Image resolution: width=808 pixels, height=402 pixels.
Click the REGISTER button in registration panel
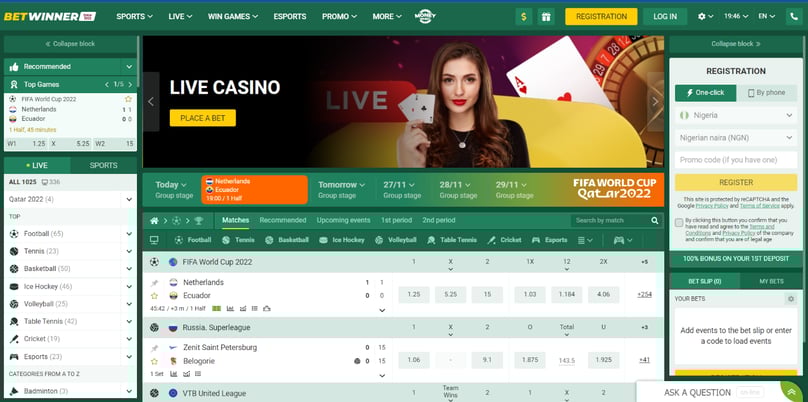736,182
